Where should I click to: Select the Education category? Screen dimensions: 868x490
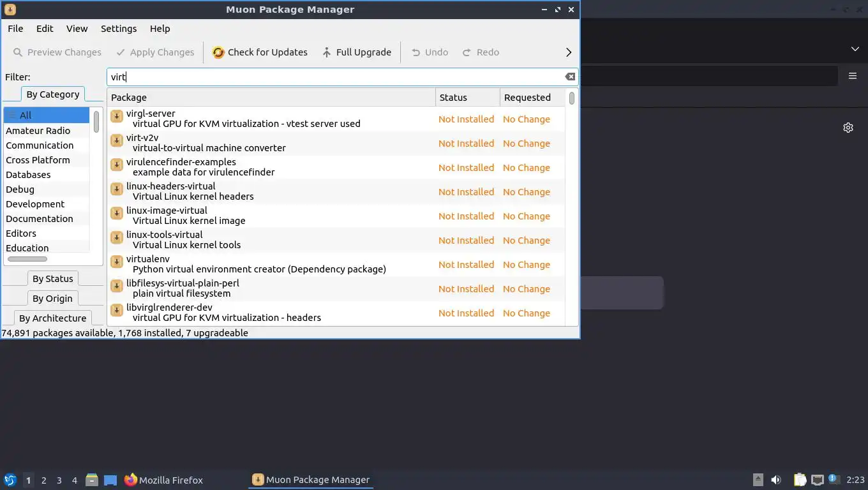[47, 248]
